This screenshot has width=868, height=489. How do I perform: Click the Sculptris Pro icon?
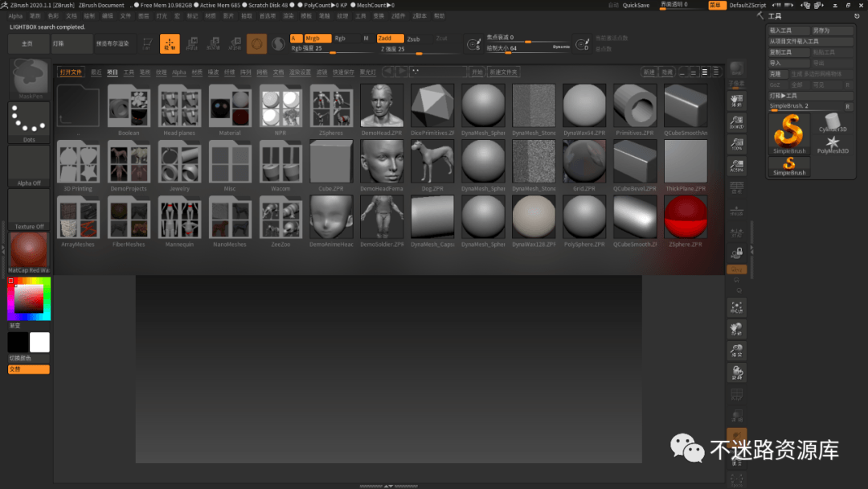coord(278,43)
